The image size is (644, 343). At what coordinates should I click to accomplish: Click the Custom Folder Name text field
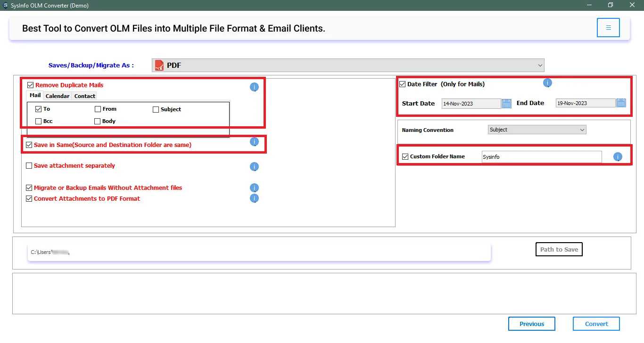[x=541, y=157]
